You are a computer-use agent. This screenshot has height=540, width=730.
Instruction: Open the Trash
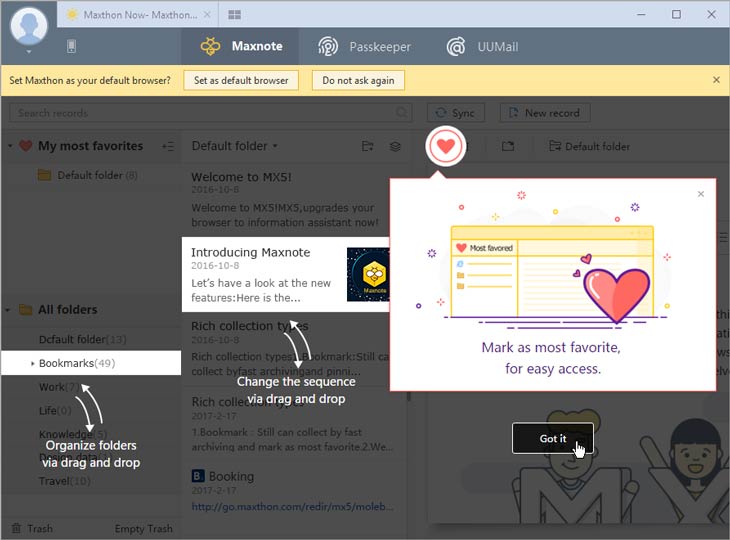pos(32,528)
